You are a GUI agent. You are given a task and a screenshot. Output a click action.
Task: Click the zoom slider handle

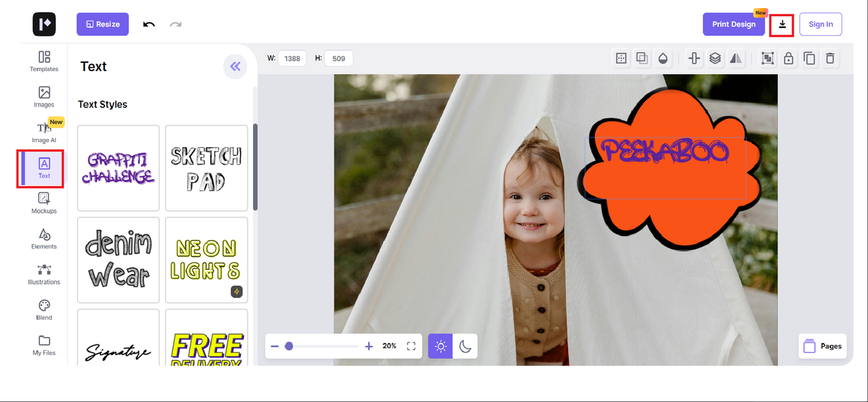click(x=289, y=346)
